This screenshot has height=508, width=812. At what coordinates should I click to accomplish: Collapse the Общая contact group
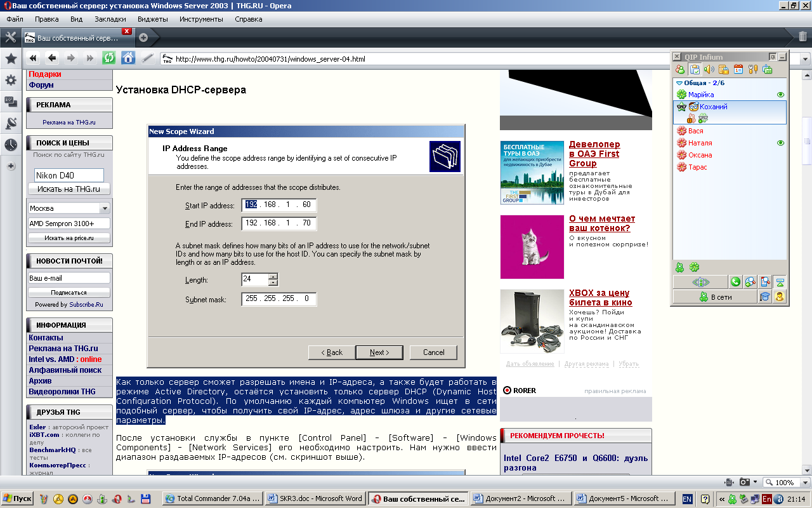tap(679, 83)
